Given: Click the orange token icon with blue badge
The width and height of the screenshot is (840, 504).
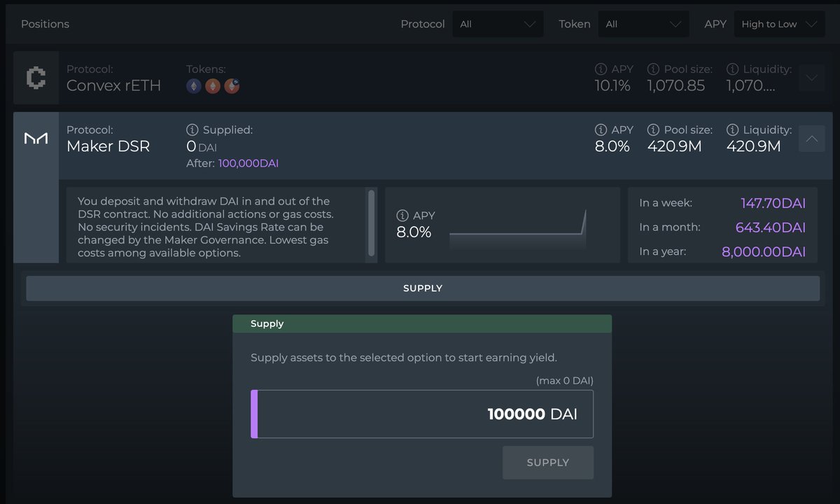Looking at the screenshot, I should click(232, 86).
